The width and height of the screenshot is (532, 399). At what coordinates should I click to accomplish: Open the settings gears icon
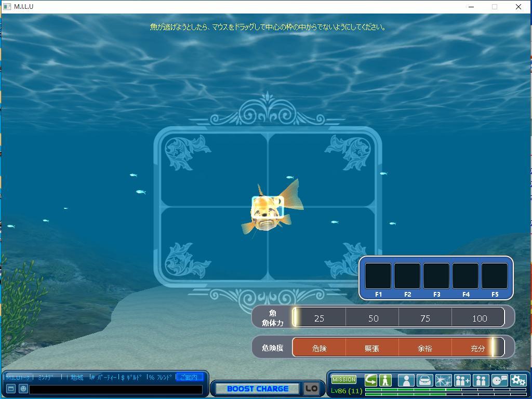(x=518, y=381)
